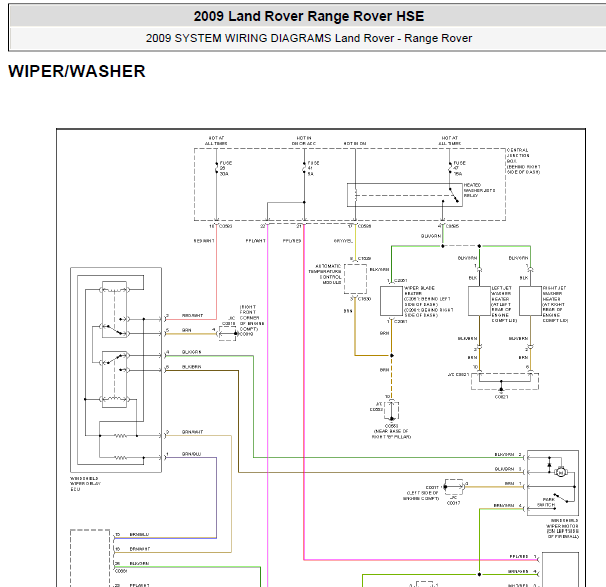Click the 'Hot In On Or Acc' label
Image resolution: width=606 pixels, height=587 pixels.
pos(304,141)
